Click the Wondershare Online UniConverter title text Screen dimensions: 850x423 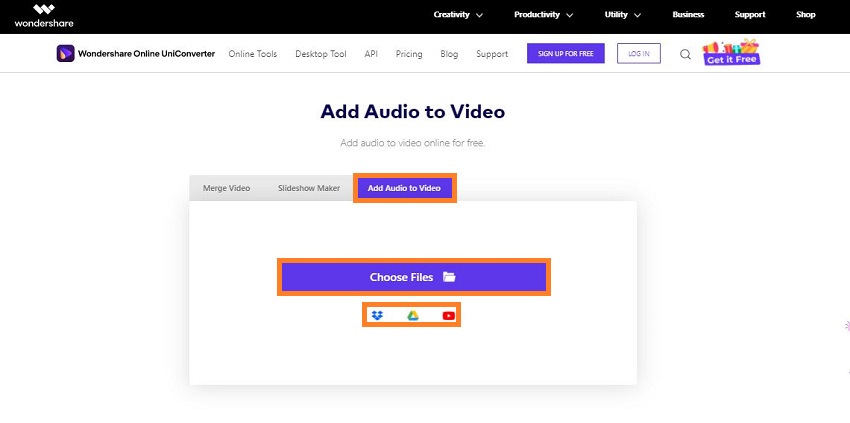click(x=146, y=54)
